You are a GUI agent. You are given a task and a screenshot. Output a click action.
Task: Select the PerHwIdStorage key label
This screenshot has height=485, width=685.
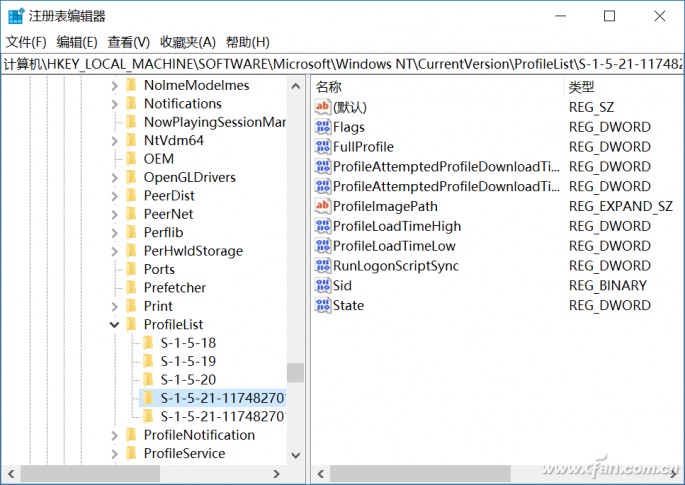tap(193, 251)
